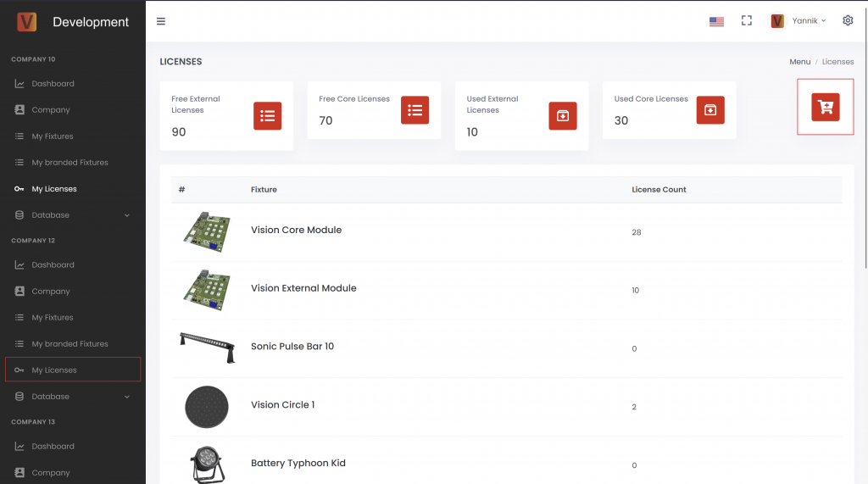The image size is (868, 484).
Task: Toggle fullscreen mode icon
Action: (747, 20)
